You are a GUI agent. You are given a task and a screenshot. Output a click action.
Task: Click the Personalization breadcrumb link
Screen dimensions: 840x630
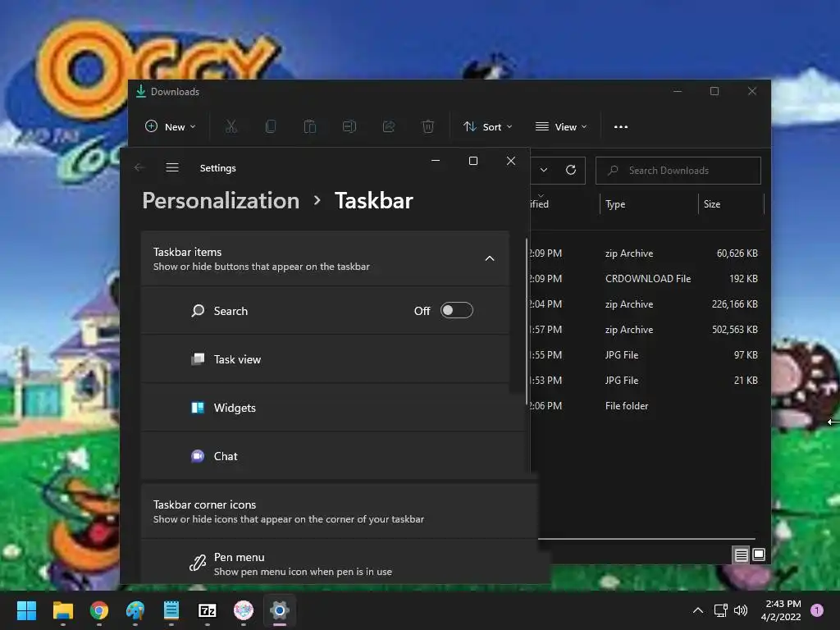[x=221, y=201]
